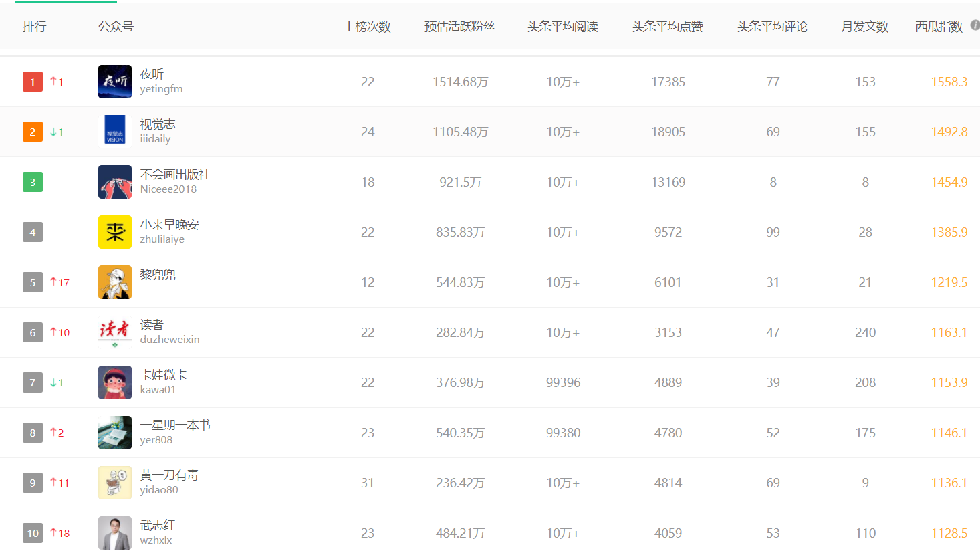This screenshot has height=557, width=980.
Task: Open the 黎兜兜 cartoon avatar
Action: (x=115, y=282)
